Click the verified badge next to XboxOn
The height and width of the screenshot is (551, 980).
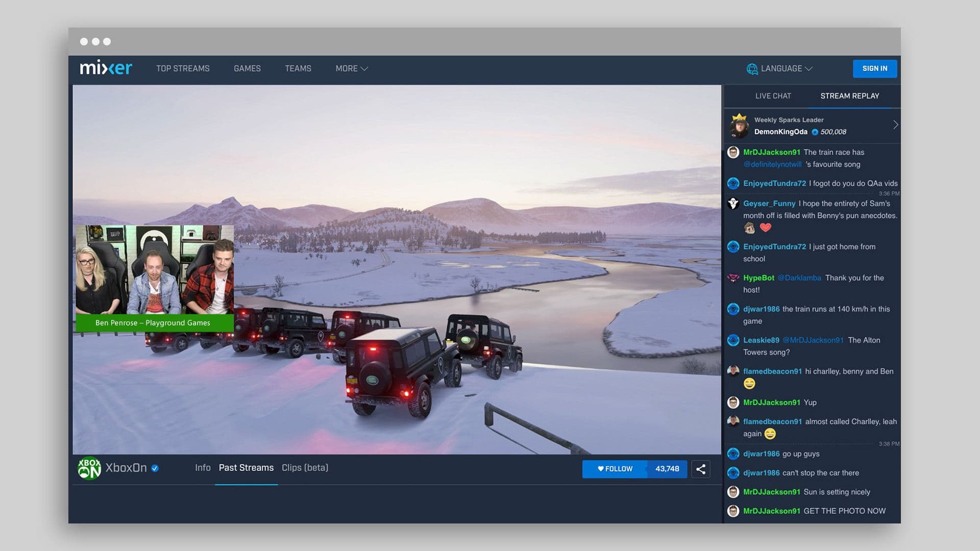(155, 468)
